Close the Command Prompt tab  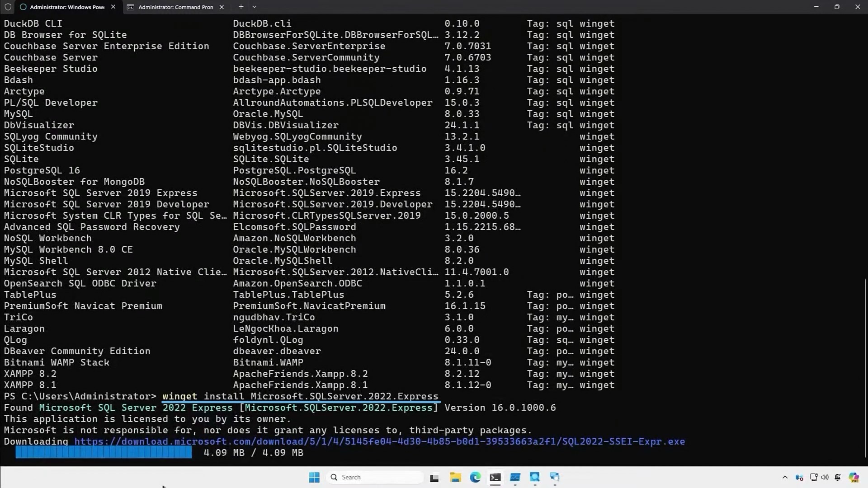[x=222, y=7]
